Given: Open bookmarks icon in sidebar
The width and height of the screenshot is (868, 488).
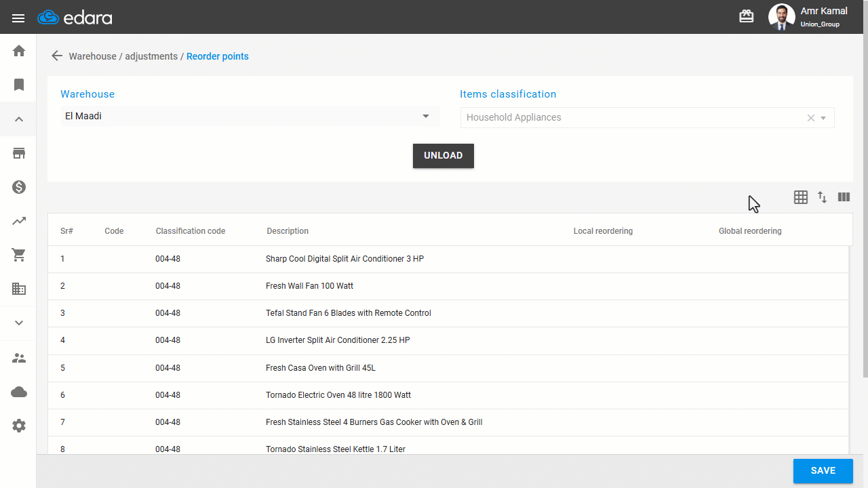Looking at the screenshot, I should click(19, 85).
